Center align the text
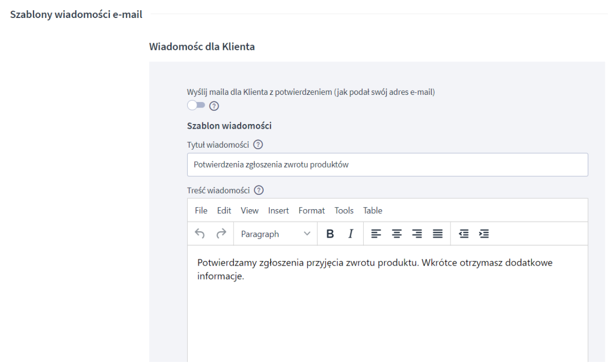 click(x=397, y=234)
